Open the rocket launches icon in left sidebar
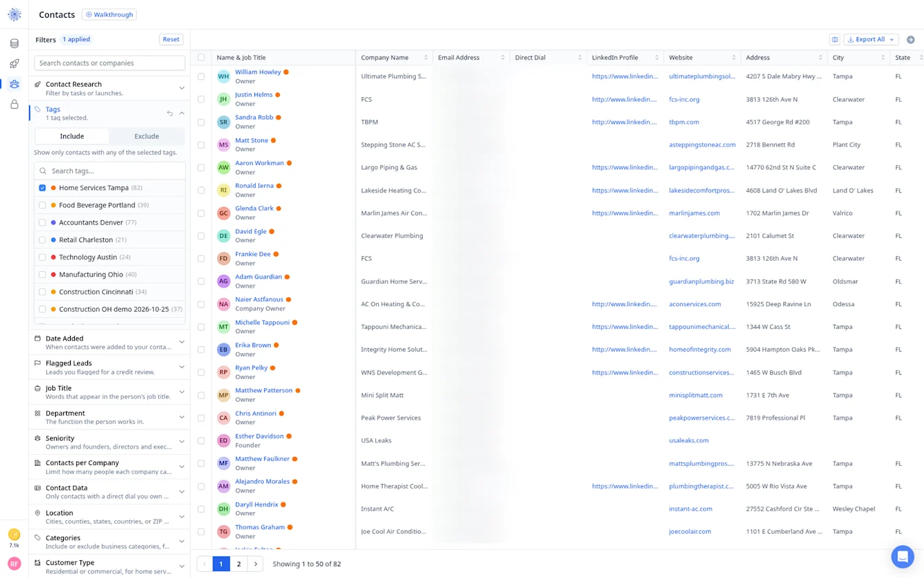924x578 pixels. click(x=14, y=63)
